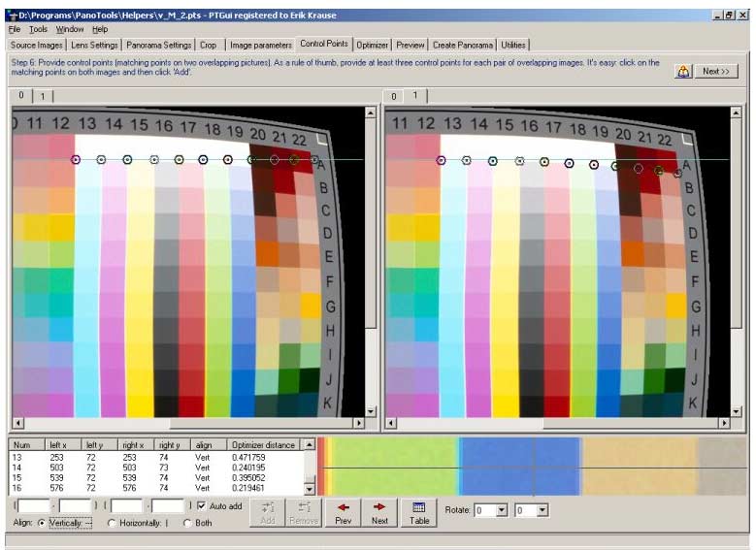Screen dimensions: 756x550
Task: Click the PTGui app icon in title bar
Action: (x=13, y=15)
